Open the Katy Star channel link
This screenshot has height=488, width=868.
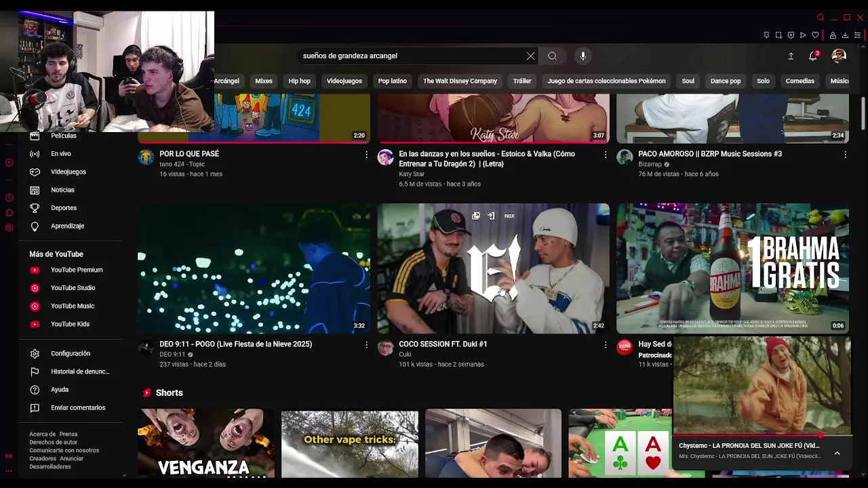click(412, 174)
